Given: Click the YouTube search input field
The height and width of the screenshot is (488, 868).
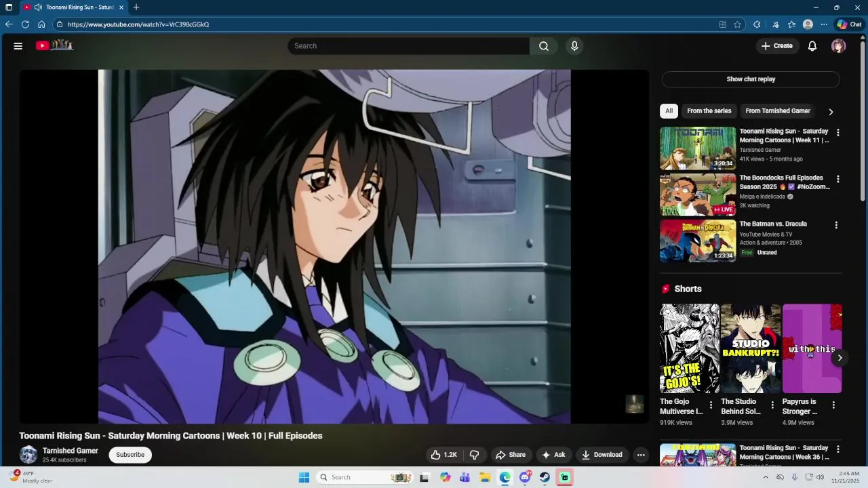Looking at the screenshot, I should click(x=408, y=46).
